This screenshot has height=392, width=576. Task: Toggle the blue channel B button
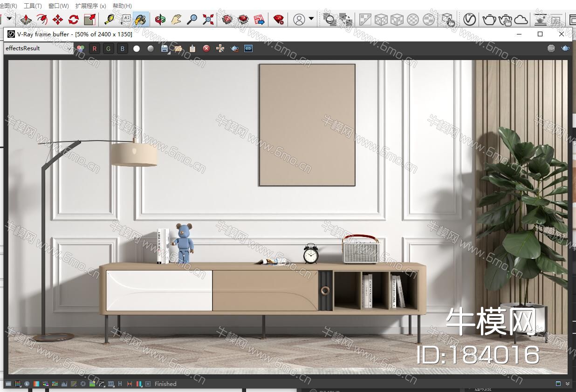click(122, 48)
